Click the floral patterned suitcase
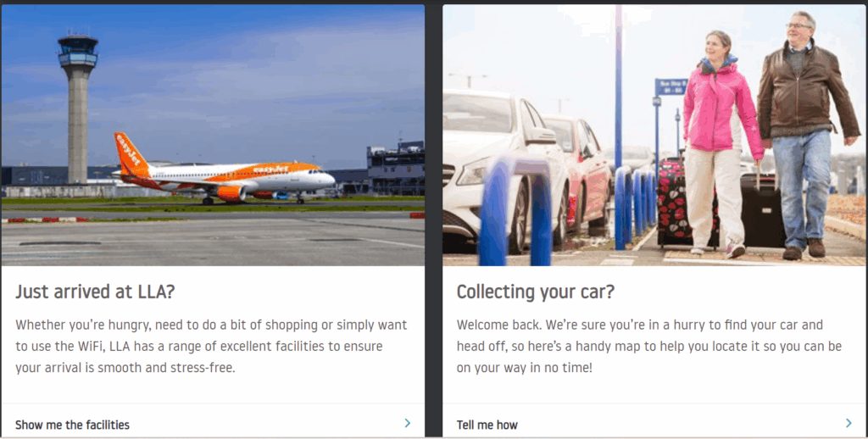The width and height of the screenshot is (868, 439). pos(672,203)
